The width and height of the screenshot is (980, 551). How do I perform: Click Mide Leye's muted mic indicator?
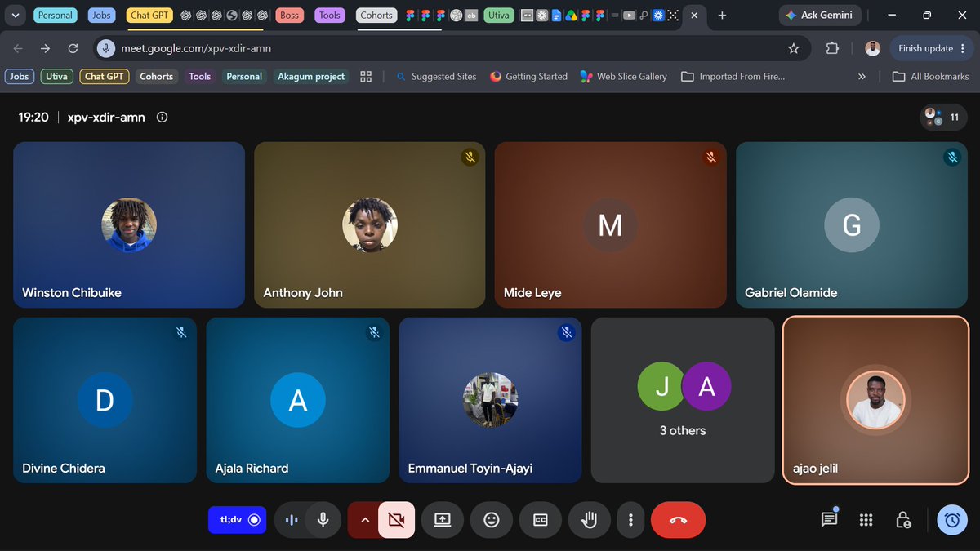coord(711,158)
